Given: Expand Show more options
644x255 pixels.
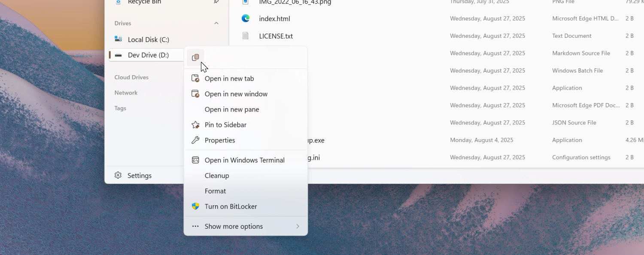Looking at the screenshot, I should pos(234,226).
